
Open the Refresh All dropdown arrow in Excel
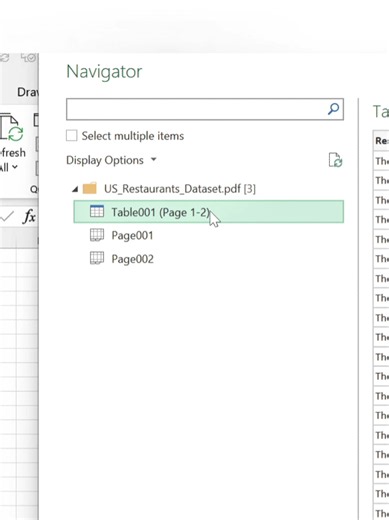tap(15, 167)
